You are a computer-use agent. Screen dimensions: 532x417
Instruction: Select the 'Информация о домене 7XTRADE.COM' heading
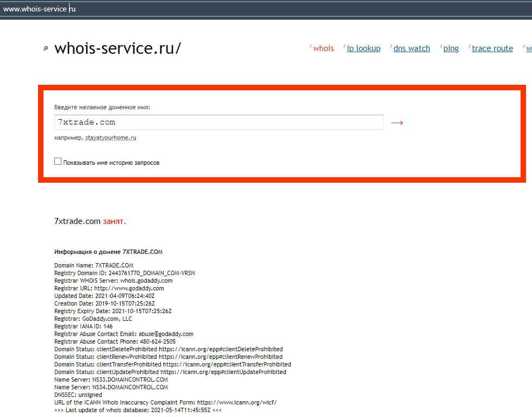click(108, 252)
